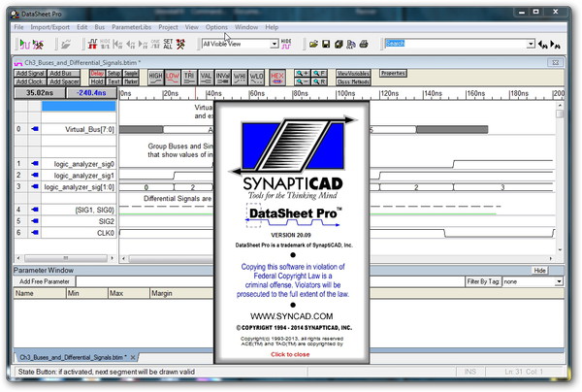The height and width of the screenshot is (392, 582).
Task: Toggle the INVal invalid state button
Action: (223, 78)
